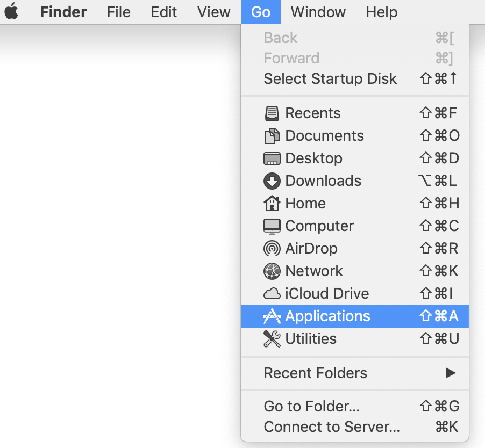Click the iCloud Drive cloud icon
Viewport: 485px width, 448px height.
pos(272,293)
